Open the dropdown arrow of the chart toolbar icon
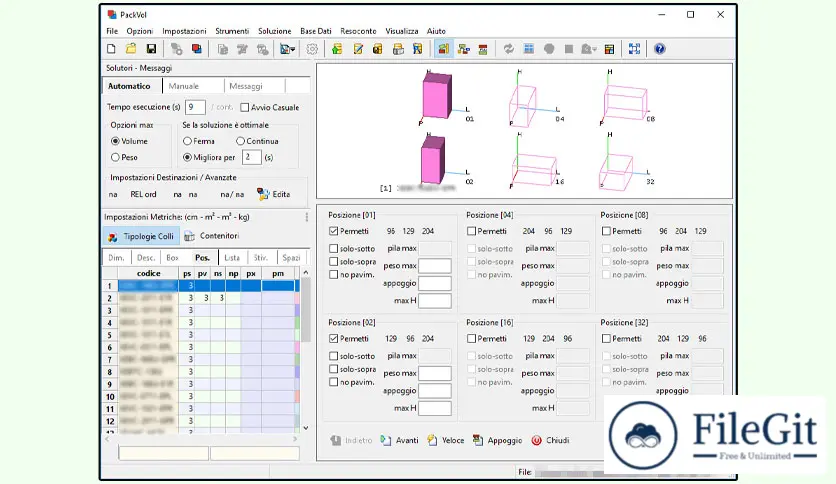 click(x=293, y=50)
